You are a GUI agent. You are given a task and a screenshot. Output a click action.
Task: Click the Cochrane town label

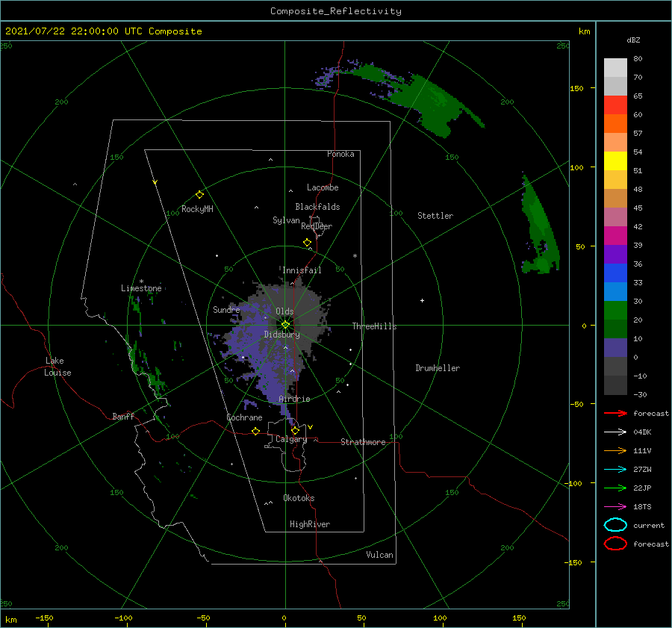tap(244, 417)
